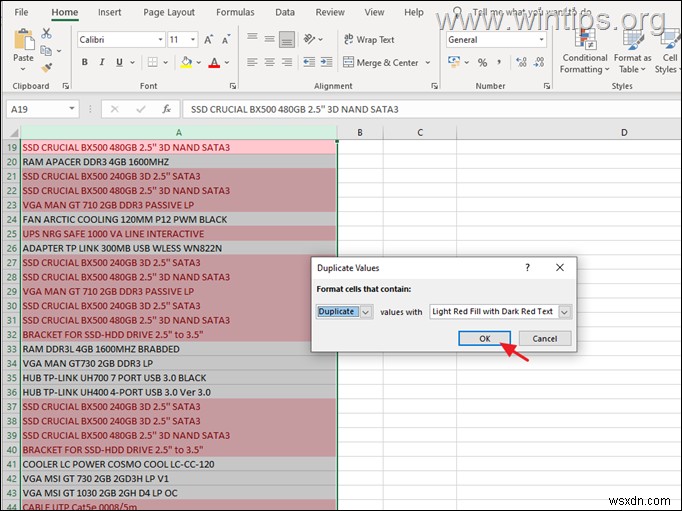Click the Insert Function fx icon

point(167,109)
